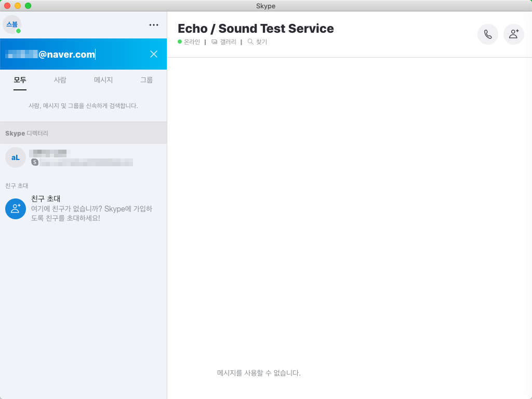Open the profile avatar 스블
Screen dimensions: 532x399
pos(12,24)
